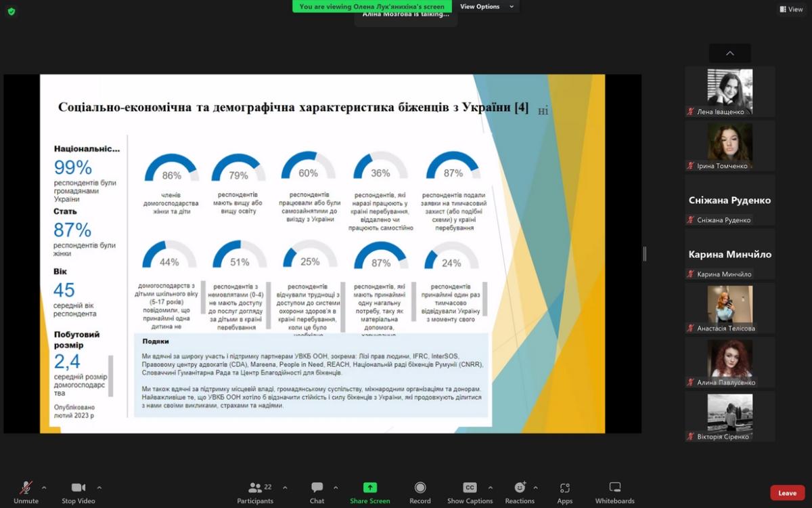Click the 79% higher education gauge
Screen dimensions: 812x508
[x=239, y=169]
